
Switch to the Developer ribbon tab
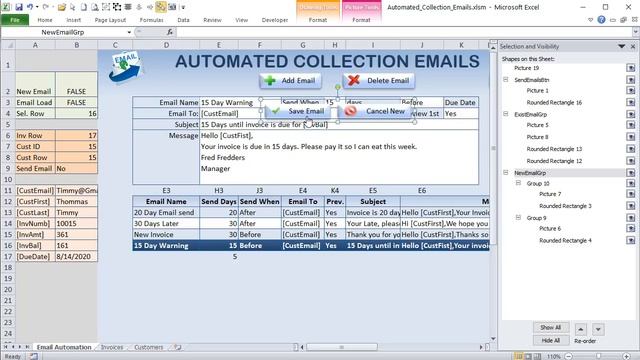pos(275,20)
